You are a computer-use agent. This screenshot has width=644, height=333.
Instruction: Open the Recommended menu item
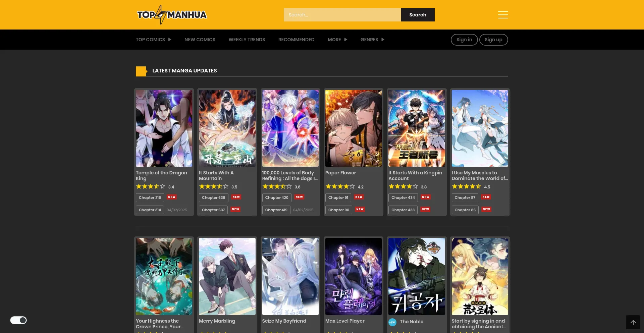(296, 40)
